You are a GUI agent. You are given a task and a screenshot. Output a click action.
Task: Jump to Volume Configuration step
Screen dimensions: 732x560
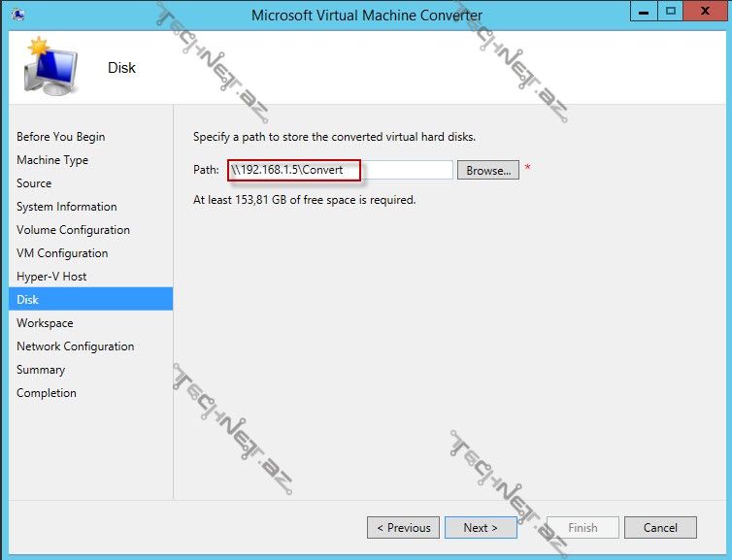[x=73, y=230]
